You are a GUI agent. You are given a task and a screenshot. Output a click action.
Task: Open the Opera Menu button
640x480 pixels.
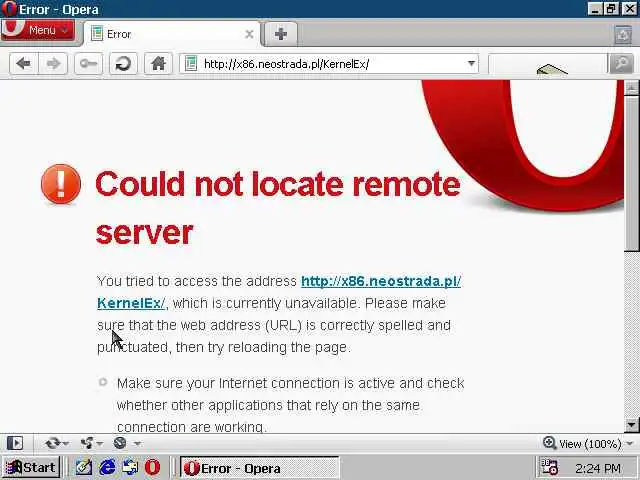coord(38,30)
